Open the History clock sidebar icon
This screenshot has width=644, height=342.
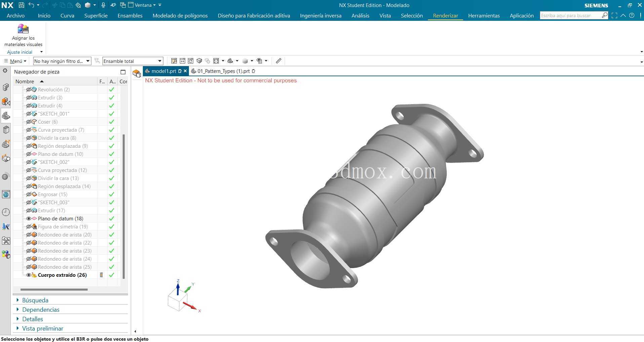pyautogui.click(x=6, y=212)
